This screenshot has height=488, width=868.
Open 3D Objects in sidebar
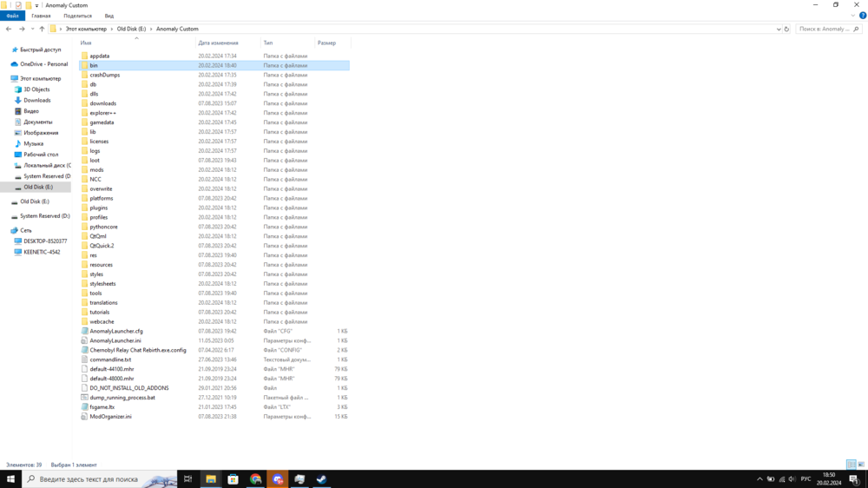[x=36, y=89]
